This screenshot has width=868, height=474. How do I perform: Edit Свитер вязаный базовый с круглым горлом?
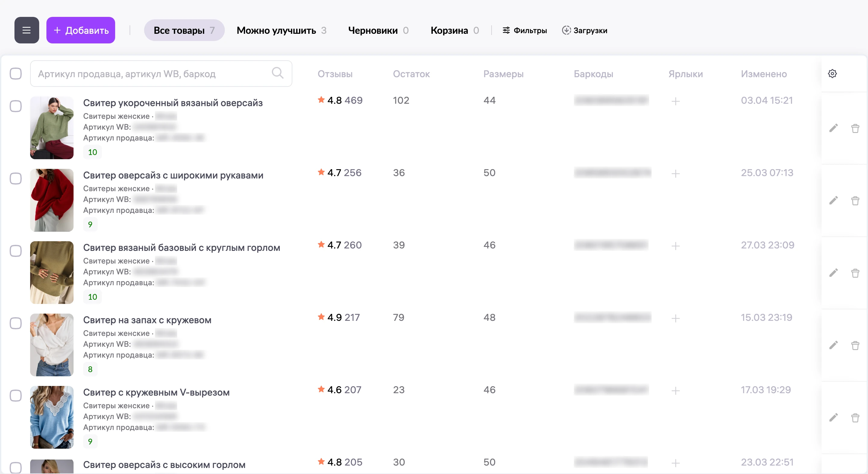[834, 273]
